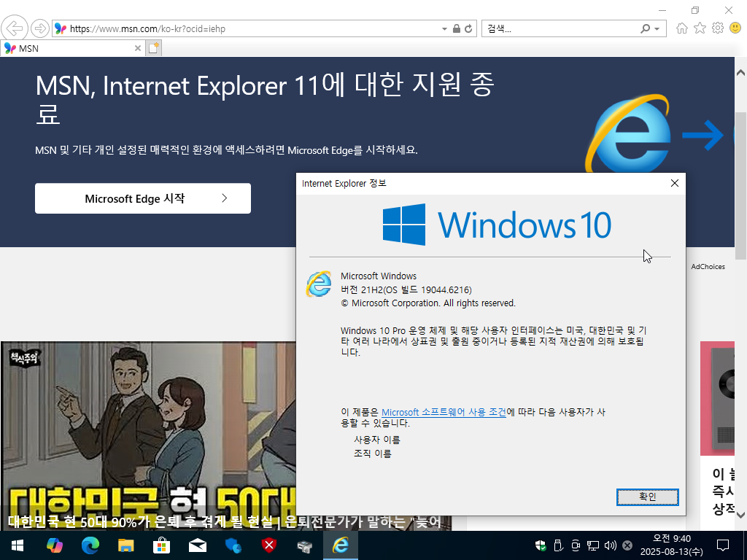Viewport: 747px width, 560px height.
Task: Open a new tab with new-tab button
Action: [153, 48]
